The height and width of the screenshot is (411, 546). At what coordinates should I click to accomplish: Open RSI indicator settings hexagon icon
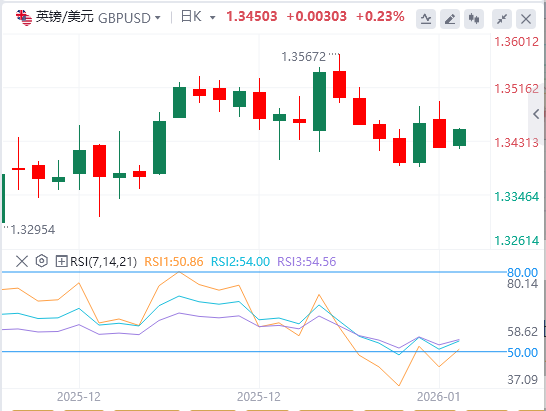coord(41,261)
